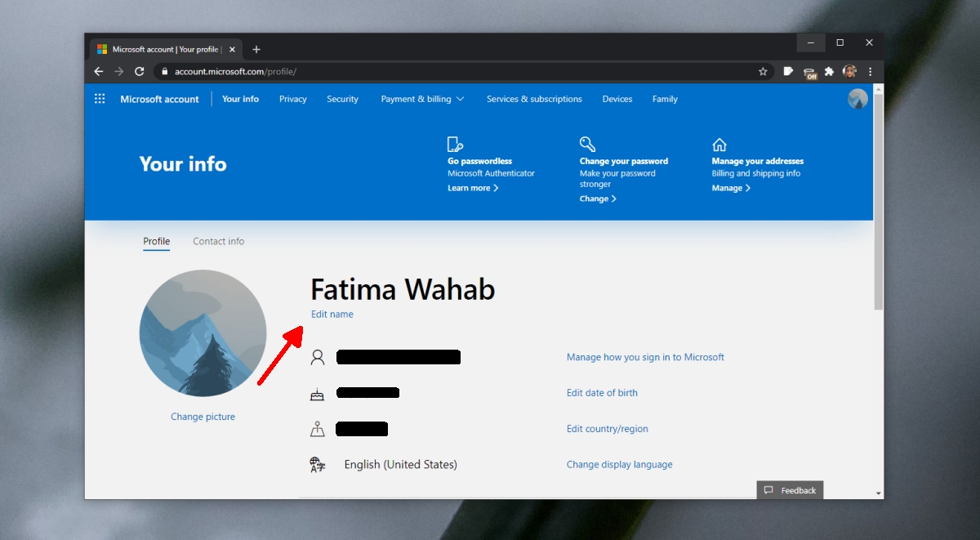Click Learn more under Go passwordless

473,188
